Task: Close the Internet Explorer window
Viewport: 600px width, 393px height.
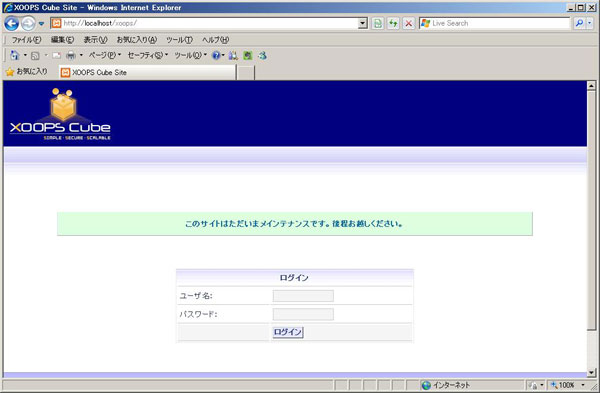Action: tap(591, 7)
